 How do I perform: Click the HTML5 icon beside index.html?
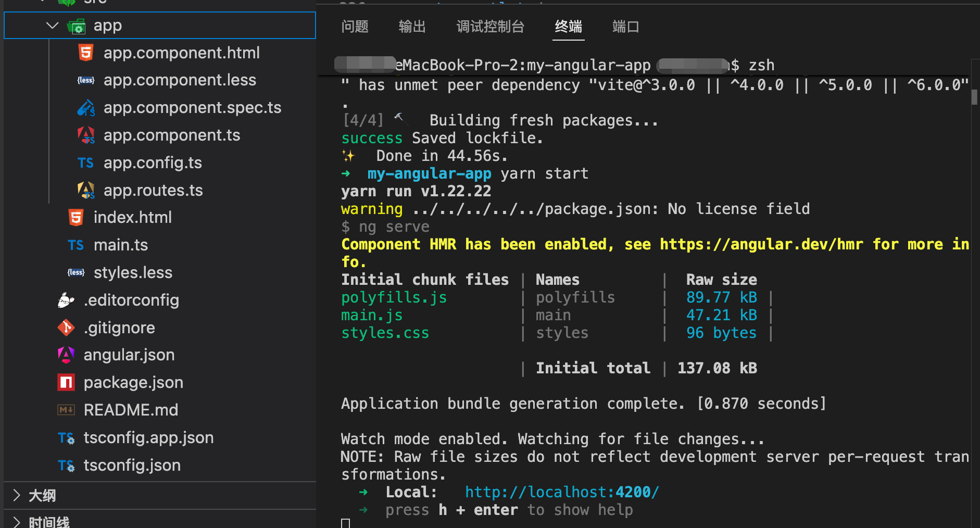coord(76,218)
